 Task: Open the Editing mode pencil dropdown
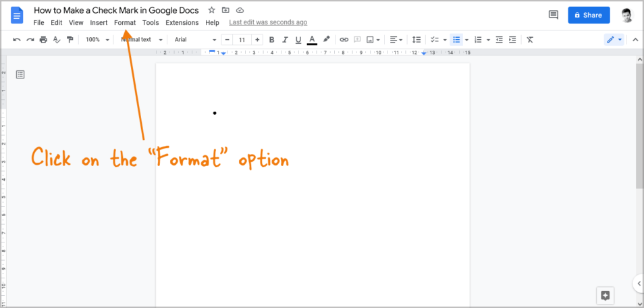click(x=614, y=40)
